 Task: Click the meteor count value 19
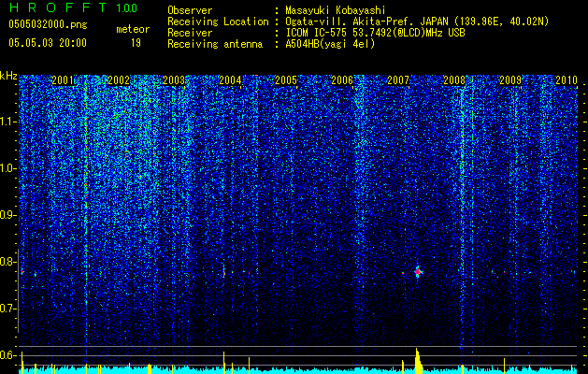coord(136,43)
